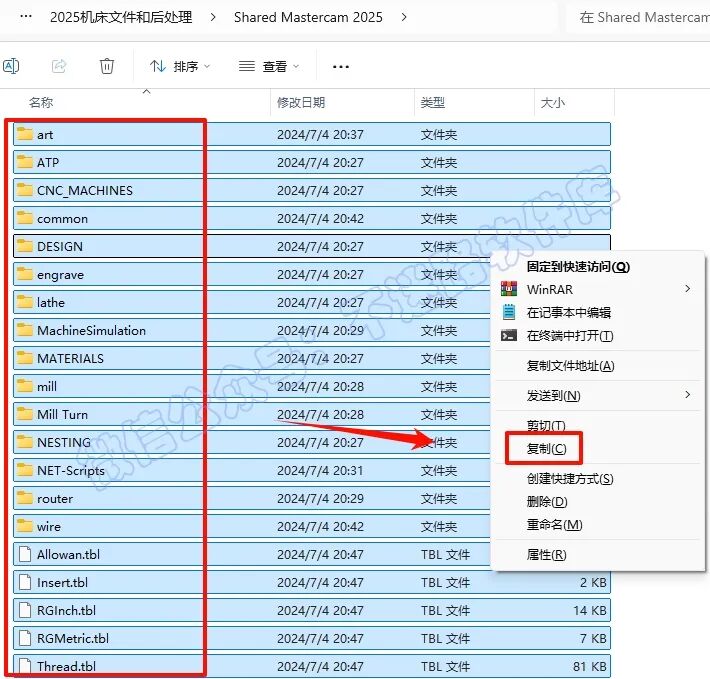Click the 2 KB size of Insert.tbl
This screenshot has width=710, height=679.
593,583
